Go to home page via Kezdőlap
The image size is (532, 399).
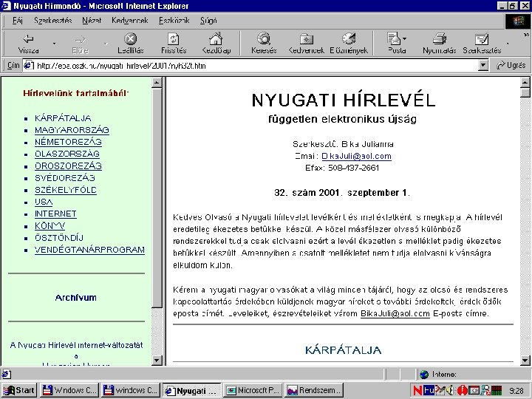tap(216, 44)
